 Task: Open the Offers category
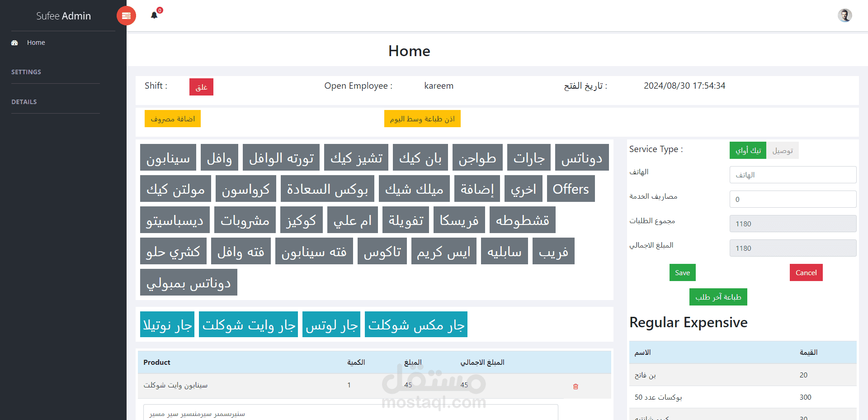pos(571,189)
